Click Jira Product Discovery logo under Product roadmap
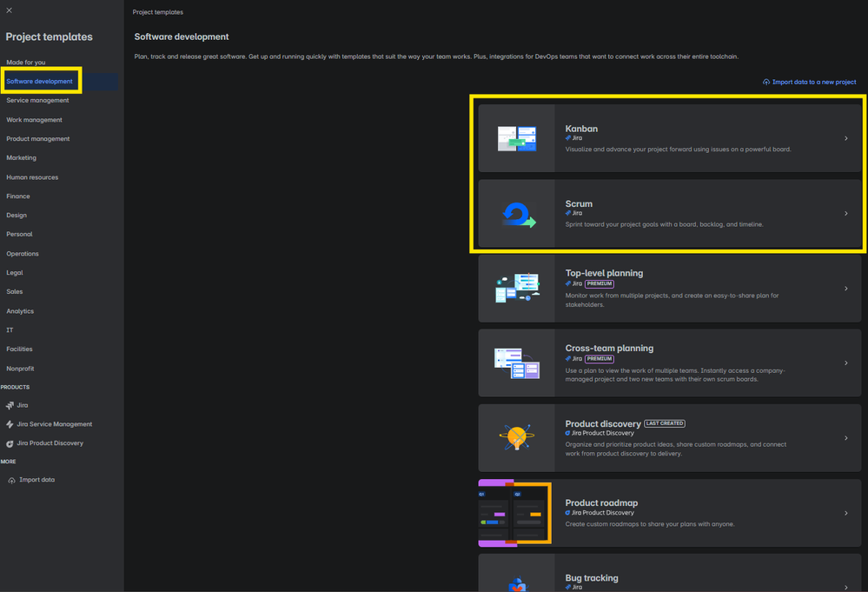Viewport: 868px width, 592px height. pyautogui.click(x=567, y=513)
